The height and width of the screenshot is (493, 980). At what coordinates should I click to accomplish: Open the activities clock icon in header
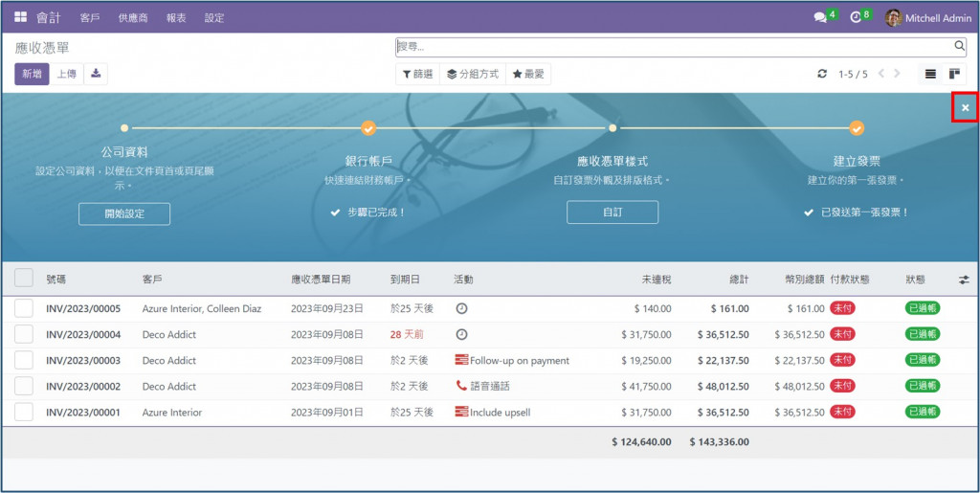(x=856, y=17)
